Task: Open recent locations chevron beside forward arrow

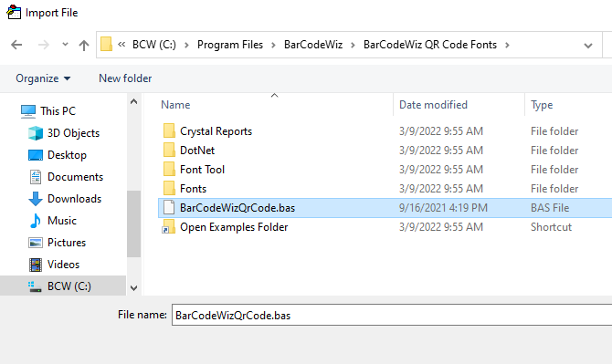Action: pyautogui.click(x=65, y=45)
